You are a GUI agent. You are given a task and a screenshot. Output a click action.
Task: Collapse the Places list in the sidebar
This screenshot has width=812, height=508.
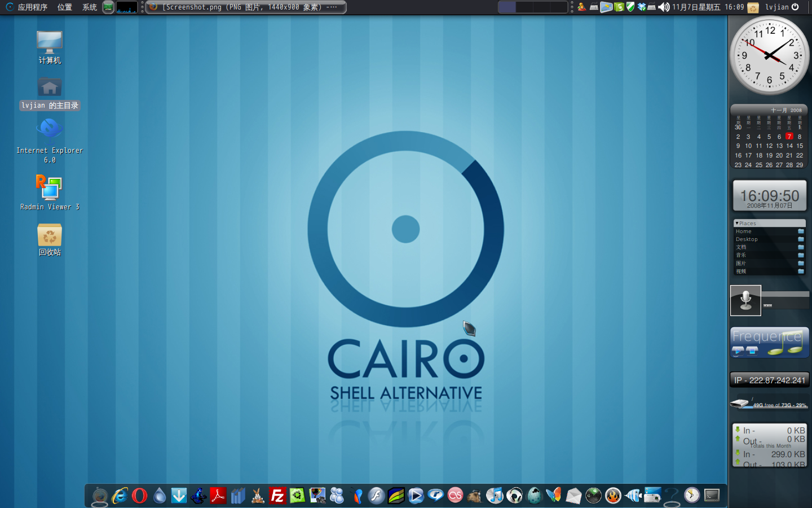click(x=737, y=224)
